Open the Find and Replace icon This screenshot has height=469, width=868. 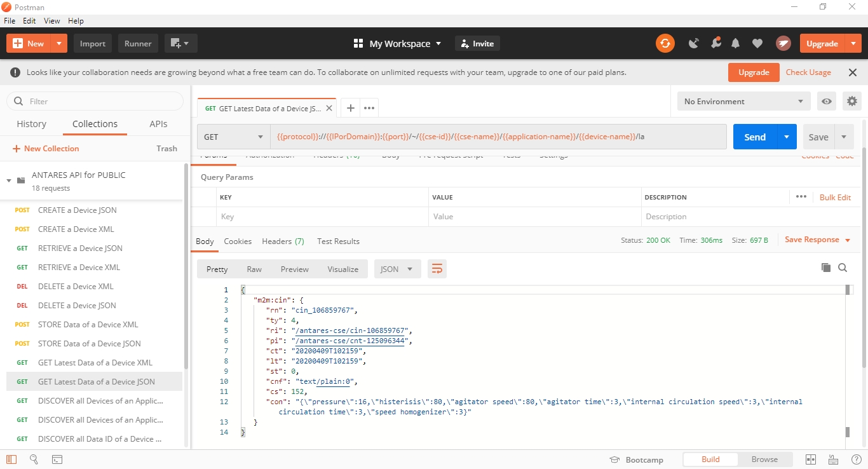pos(34,459)
